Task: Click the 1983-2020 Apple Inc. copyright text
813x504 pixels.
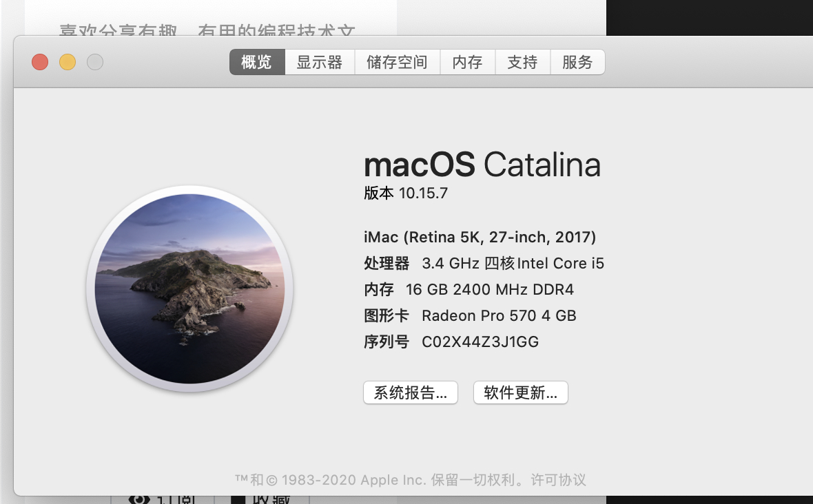Action: coord(354,480)
